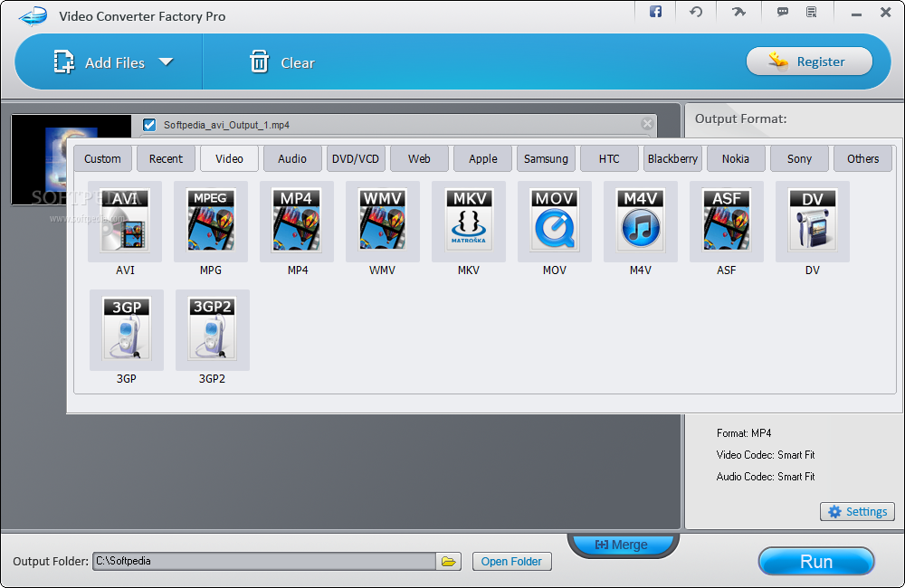Image resolution: width=905 pixels, height=588 pixels.
Task: Click the Open Folder button
Action: tap(512, 562)
